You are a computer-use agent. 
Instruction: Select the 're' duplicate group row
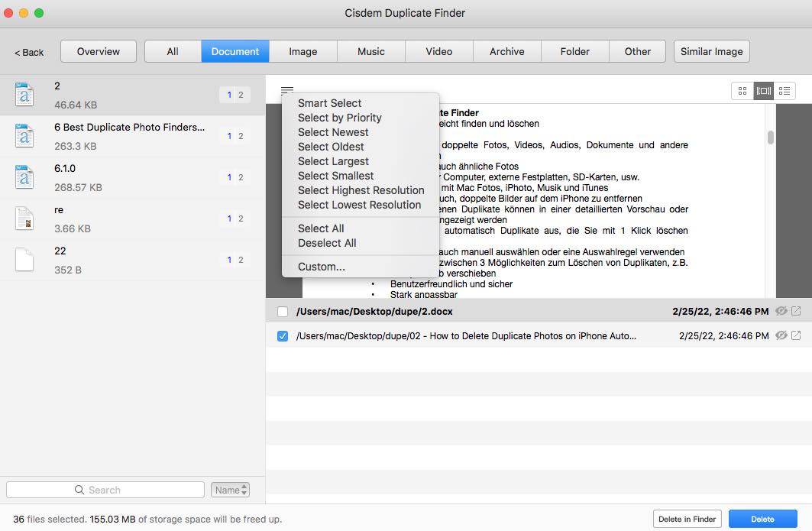pos(133,219)
